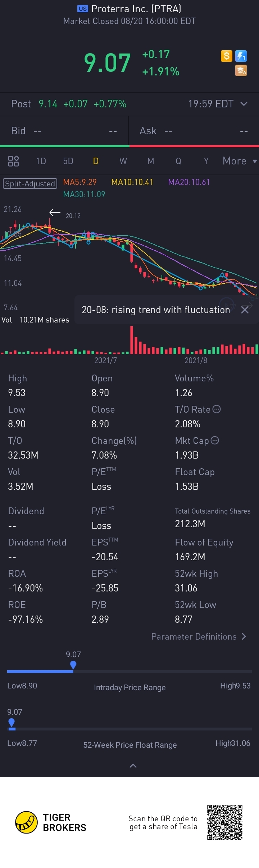The height and width of the screenshot is (868, 259).
Task: Tap the Tesla share QR code
Action: click(x=224, y=822)
